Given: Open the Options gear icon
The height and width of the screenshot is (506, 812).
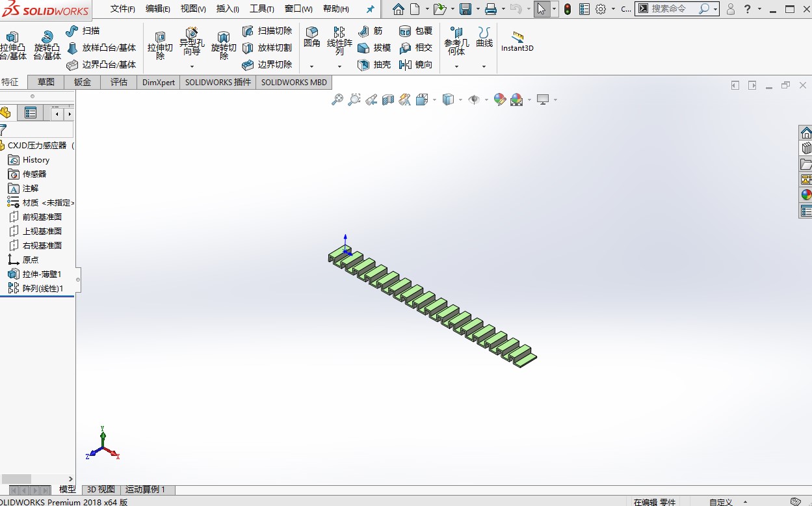Looking at the screenshot, I should (601, 9).
